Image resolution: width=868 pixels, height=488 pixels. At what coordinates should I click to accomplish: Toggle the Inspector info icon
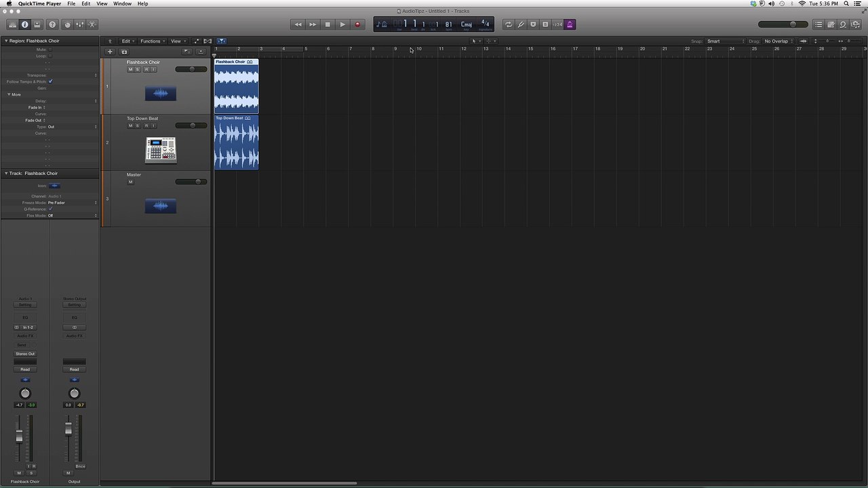click(x=24, y=24)
